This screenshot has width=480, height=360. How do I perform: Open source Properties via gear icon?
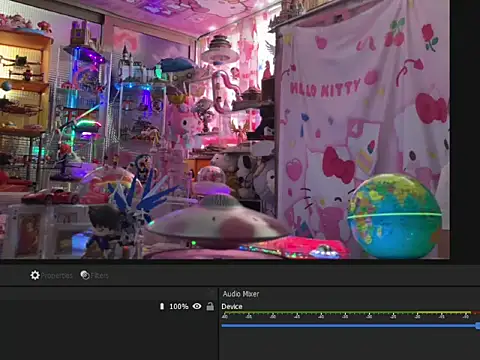[35, 275]
